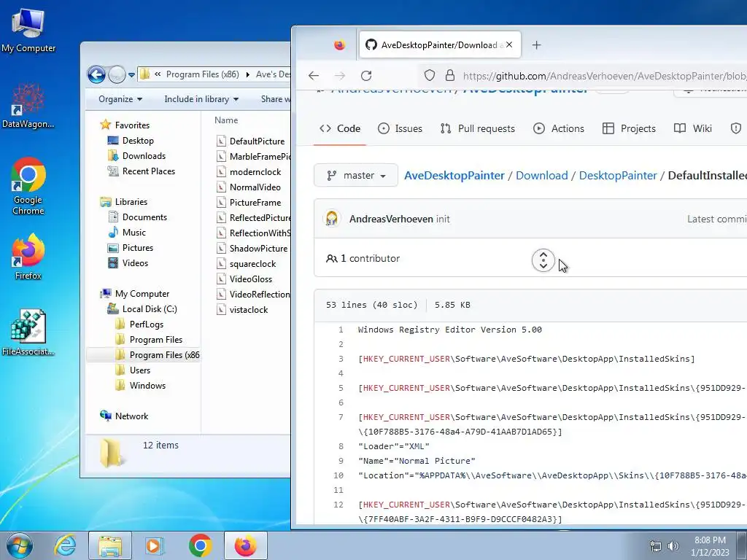Open a new Firefox tab

[x=536, y=45]
